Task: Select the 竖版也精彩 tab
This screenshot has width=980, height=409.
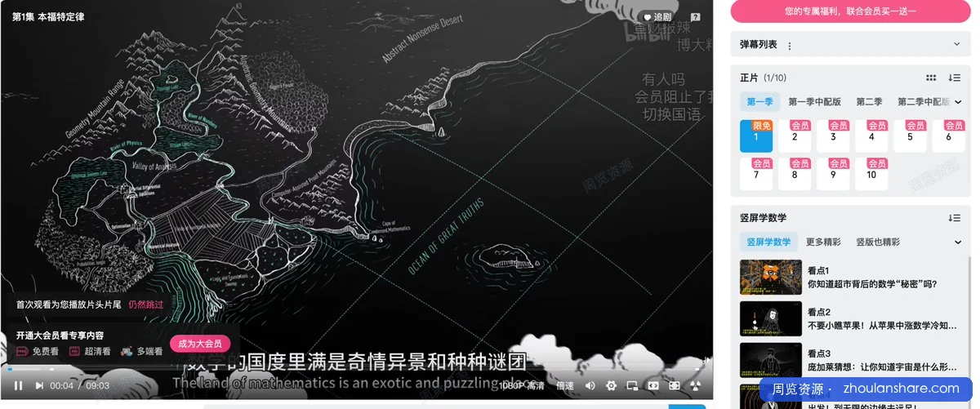Action: click(878, 242)
